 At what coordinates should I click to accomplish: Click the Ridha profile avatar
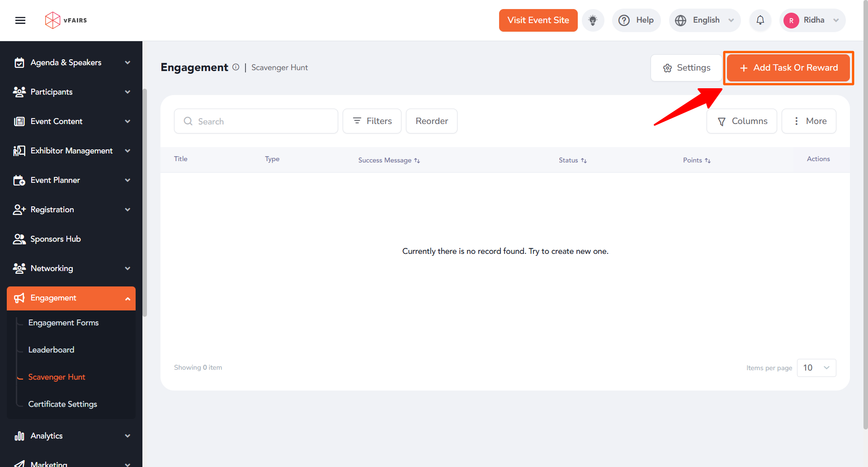point(791,20)
